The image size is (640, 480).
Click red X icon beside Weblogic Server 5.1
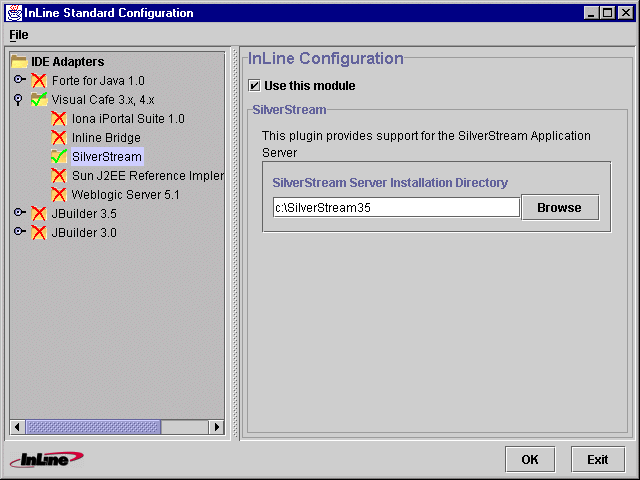[59, 194]
